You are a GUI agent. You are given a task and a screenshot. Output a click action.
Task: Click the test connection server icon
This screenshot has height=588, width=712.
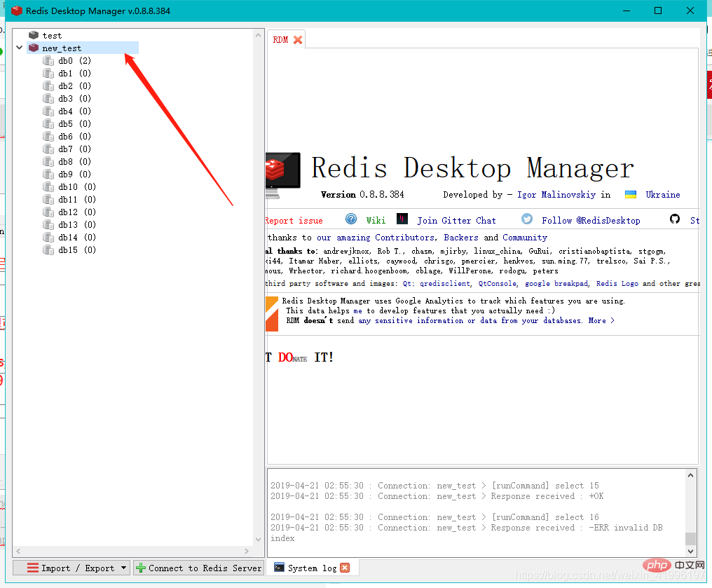tap(34, 35)
